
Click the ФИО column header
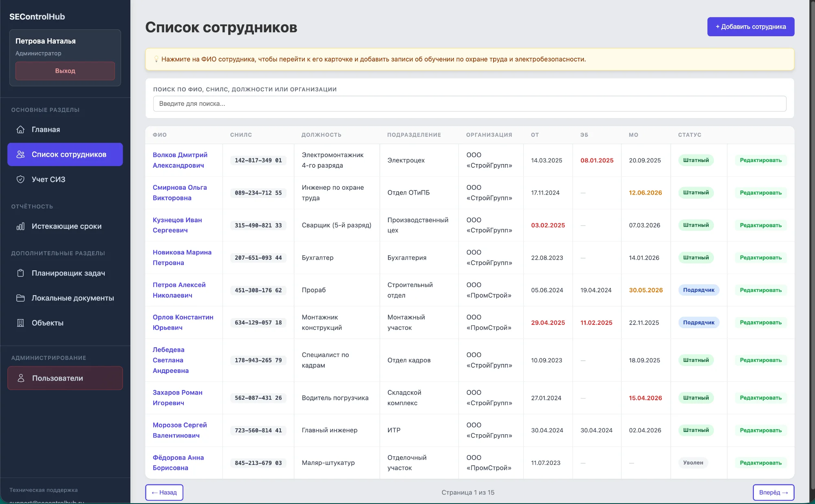[x=160, y=135]
